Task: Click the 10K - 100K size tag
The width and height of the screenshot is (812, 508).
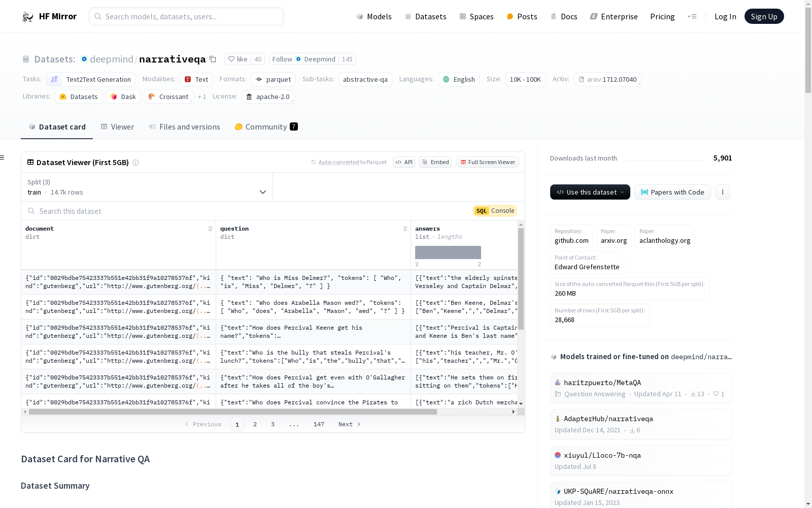Action: tap(525, 79)
